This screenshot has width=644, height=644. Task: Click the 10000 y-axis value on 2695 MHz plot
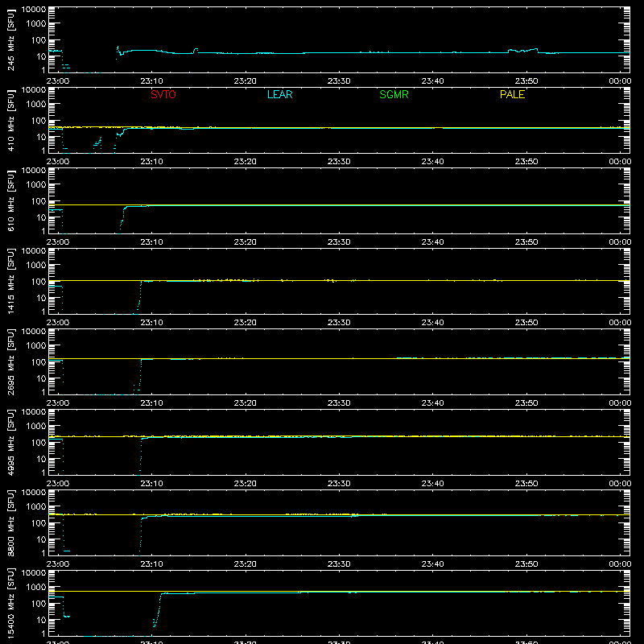pos(34,332)
